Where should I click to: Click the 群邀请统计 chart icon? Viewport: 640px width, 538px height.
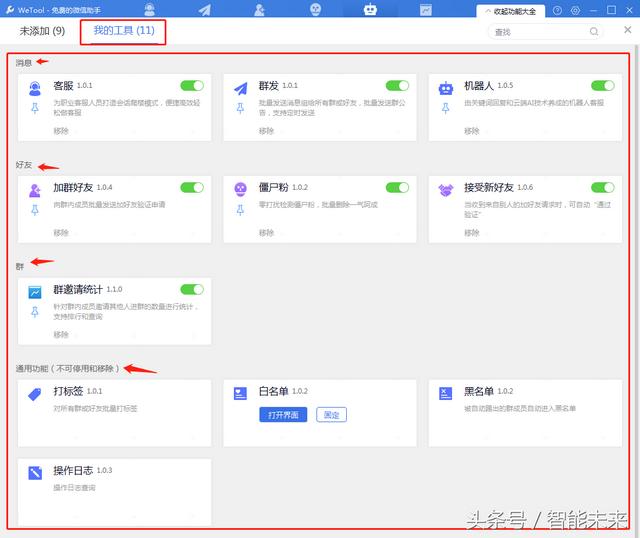click(35, 292)
